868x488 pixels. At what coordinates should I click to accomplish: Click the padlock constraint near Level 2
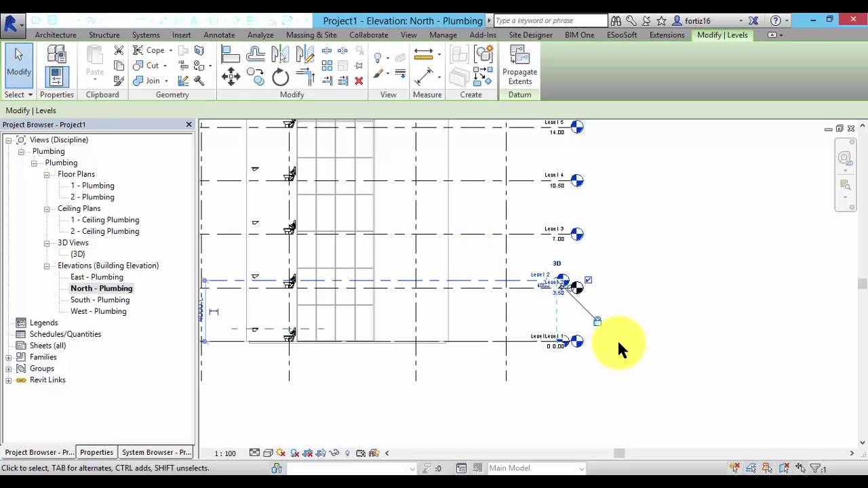[x=597, y=321]
